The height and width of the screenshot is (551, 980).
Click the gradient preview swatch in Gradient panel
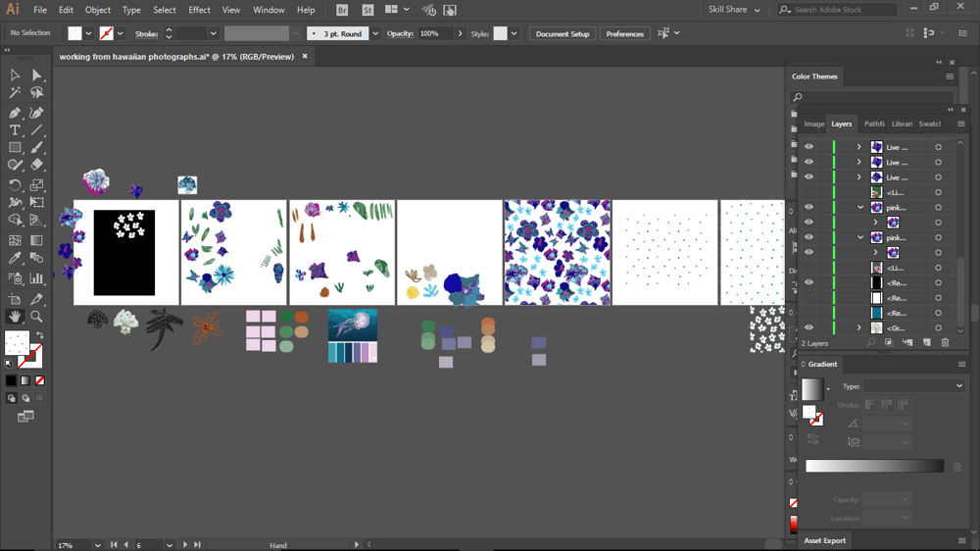(812, 389)
